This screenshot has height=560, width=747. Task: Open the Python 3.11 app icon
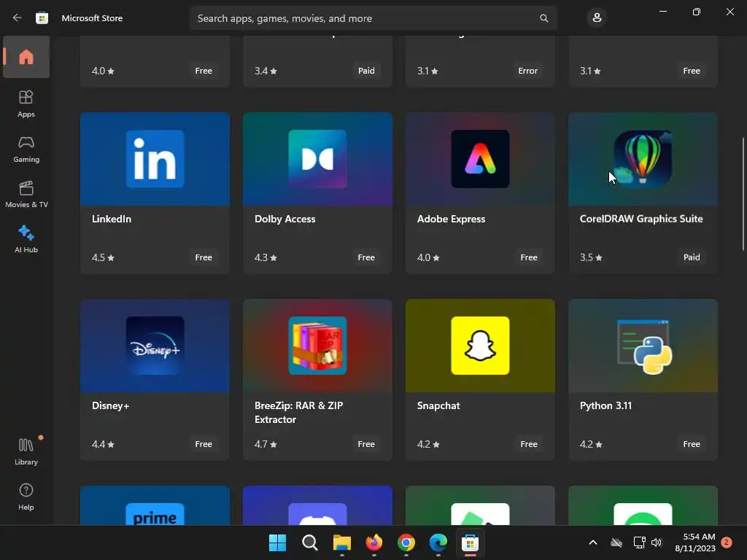pos(643,345)
